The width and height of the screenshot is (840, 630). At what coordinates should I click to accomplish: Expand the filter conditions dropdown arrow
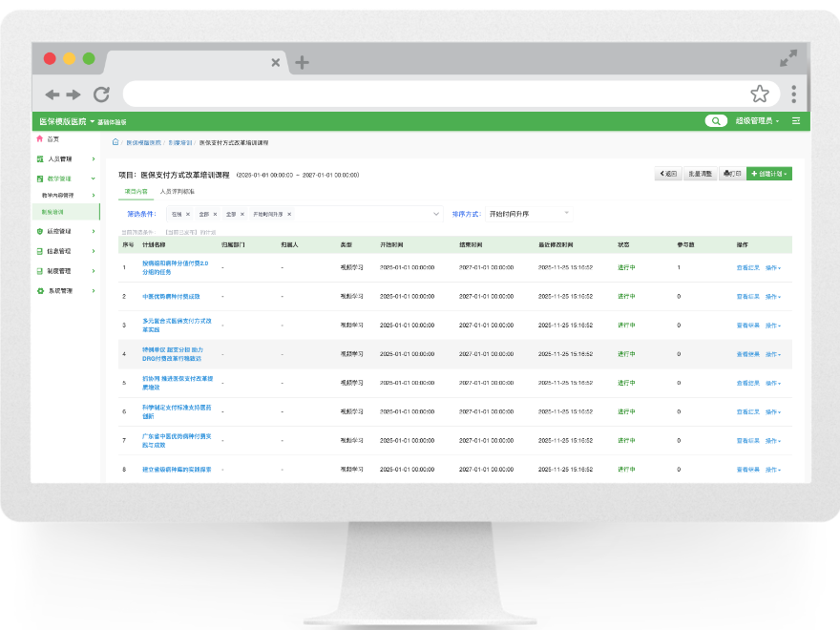coord(436,214)
